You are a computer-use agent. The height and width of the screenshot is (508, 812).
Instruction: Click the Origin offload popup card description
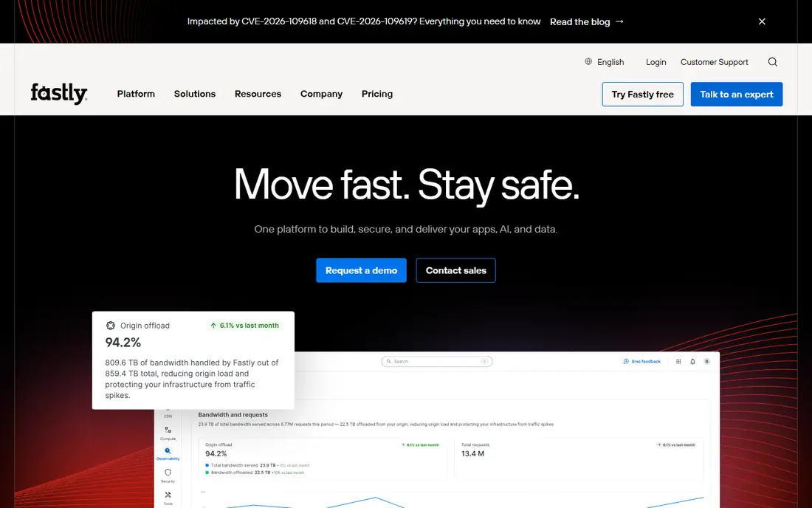pos(192,379)
